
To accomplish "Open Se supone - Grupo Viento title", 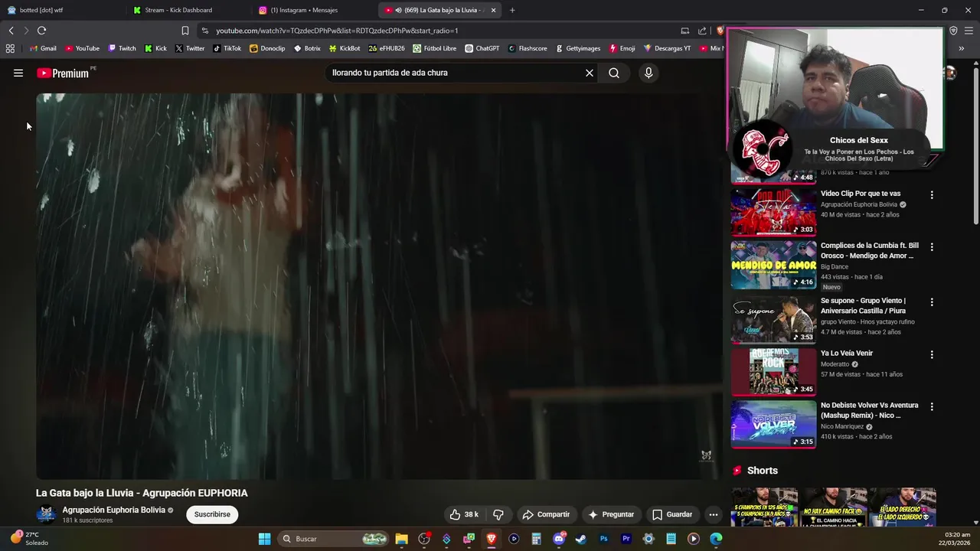I will pyautogui.click(x=863, y=305).
